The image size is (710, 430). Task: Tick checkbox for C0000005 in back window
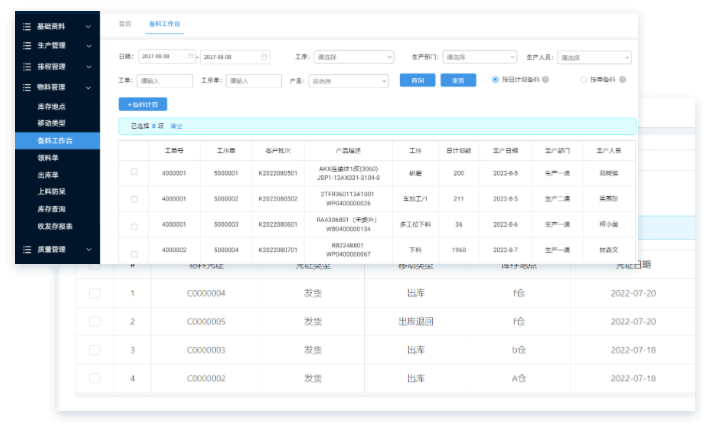95,321
